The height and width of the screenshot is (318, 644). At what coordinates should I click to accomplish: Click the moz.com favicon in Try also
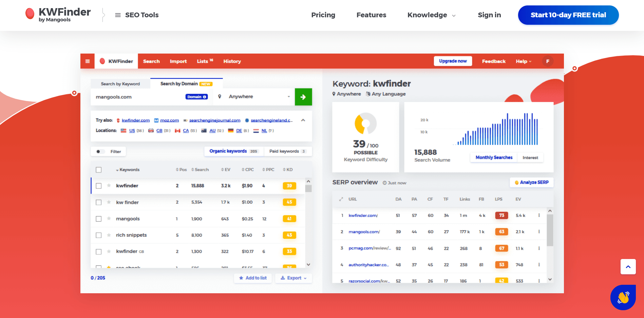pyautogui.click(x=156, y=120)
